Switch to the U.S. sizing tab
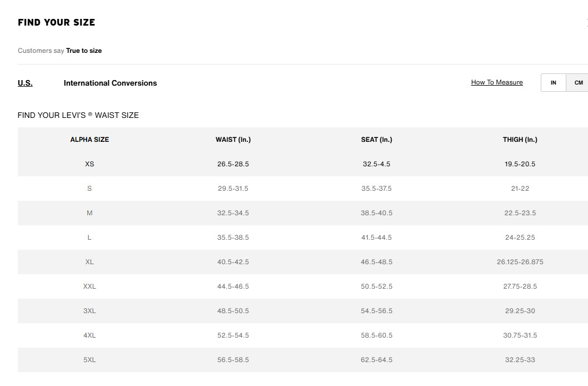 tap(25, 83)
